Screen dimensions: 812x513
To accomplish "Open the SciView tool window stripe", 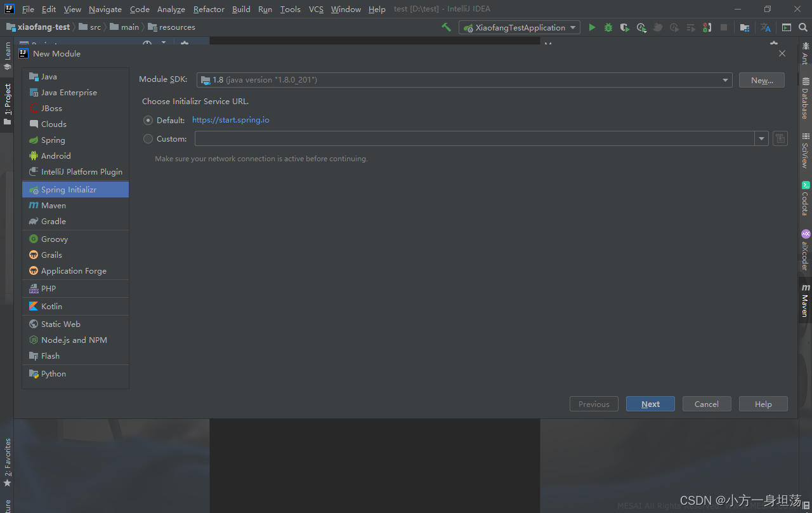I will pyautogui.click(x=805, y=150).
